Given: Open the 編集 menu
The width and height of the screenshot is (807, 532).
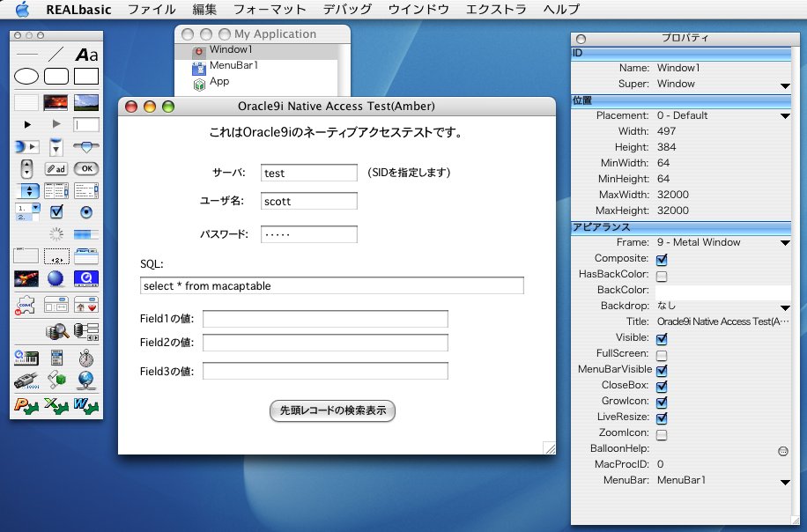Looking at the screenshot, I should tap(204, 10).
